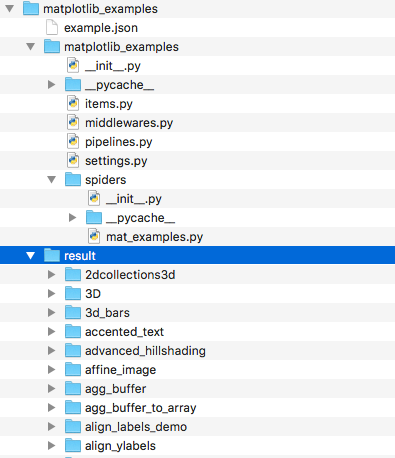
Task: Select the align_labels_demo folder name
Action: (x=136, y=427)
